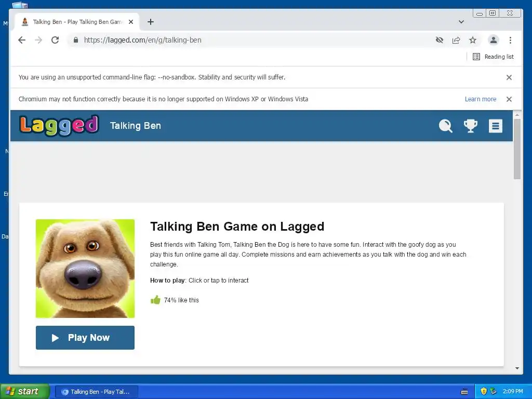The height and width of the screenshot is (399, 532).
Task: Open a new tab with plus
Action: coord(151,22)
